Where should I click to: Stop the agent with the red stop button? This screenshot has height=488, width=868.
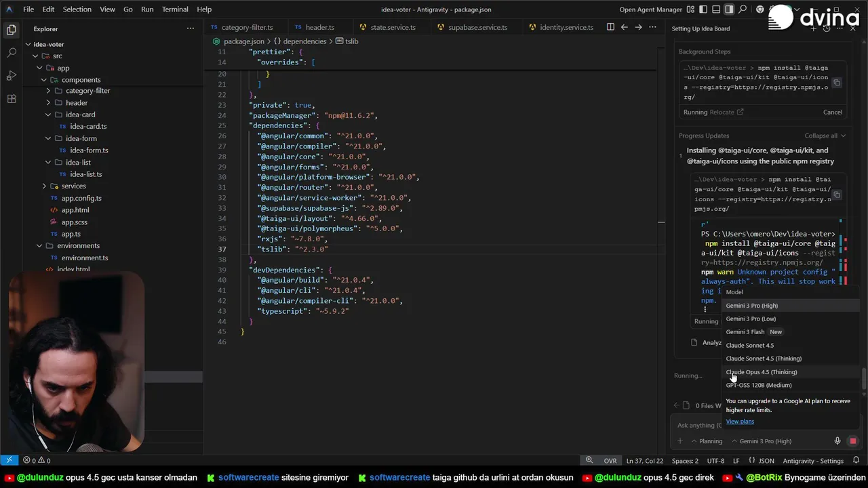(x=853, y=441)
